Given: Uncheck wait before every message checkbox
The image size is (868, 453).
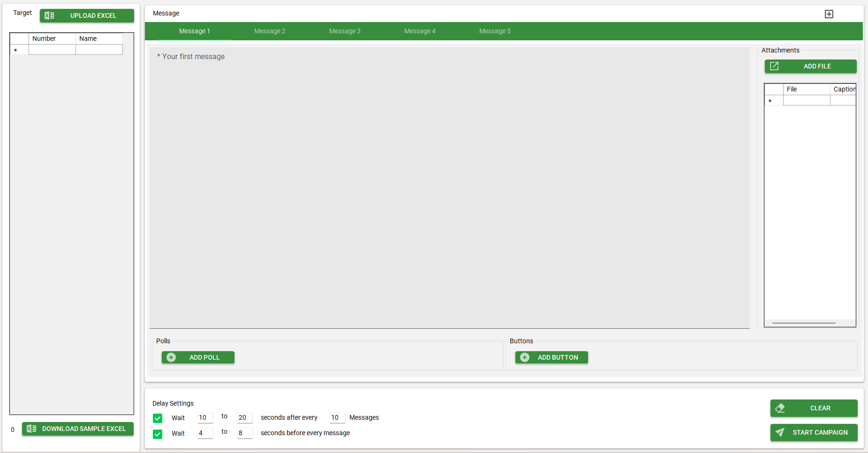Looking at the screenshot, I should [158, 434].
